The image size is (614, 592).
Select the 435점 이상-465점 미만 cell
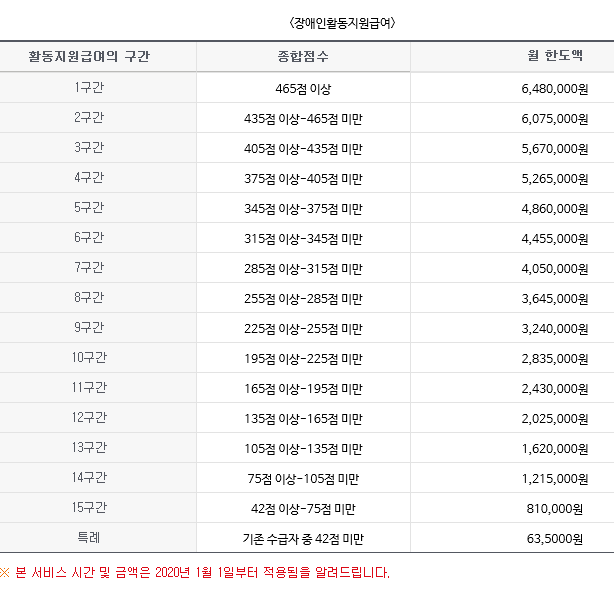pos(303,119)
